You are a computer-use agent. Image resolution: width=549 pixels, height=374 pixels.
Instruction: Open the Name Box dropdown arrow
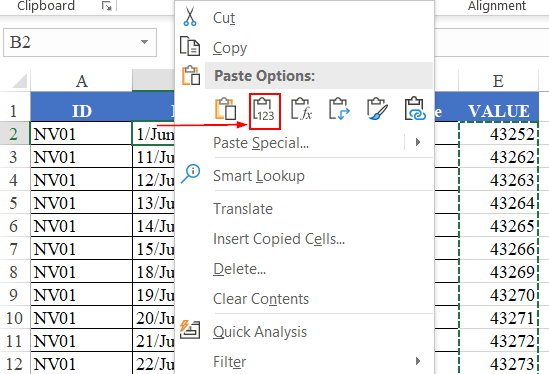click(144, 42)
